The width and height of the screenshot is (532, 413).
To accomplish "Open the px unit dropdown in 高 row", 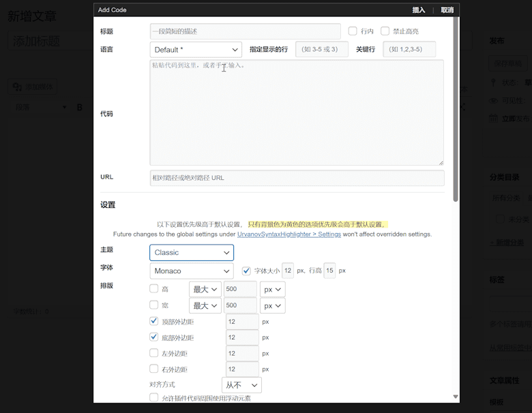I will pyautogui.click(x=272, y=289).
